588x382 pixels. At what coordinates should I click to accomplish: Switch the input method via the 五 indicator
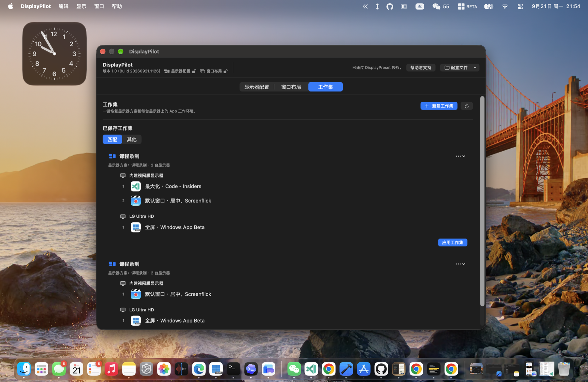point(420,6)
